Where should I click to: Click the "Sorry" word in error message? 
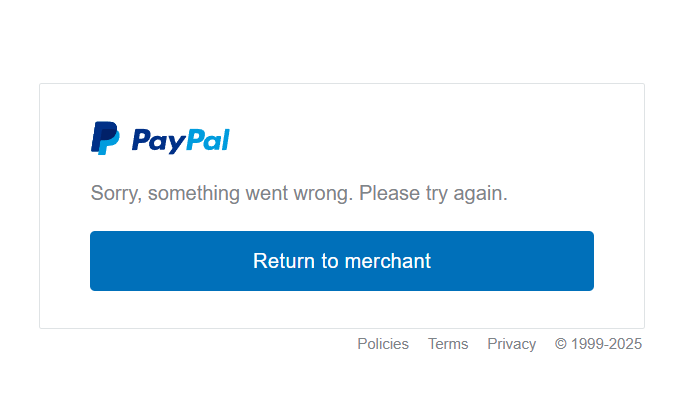pyautogui.click(x=116, y=194)
